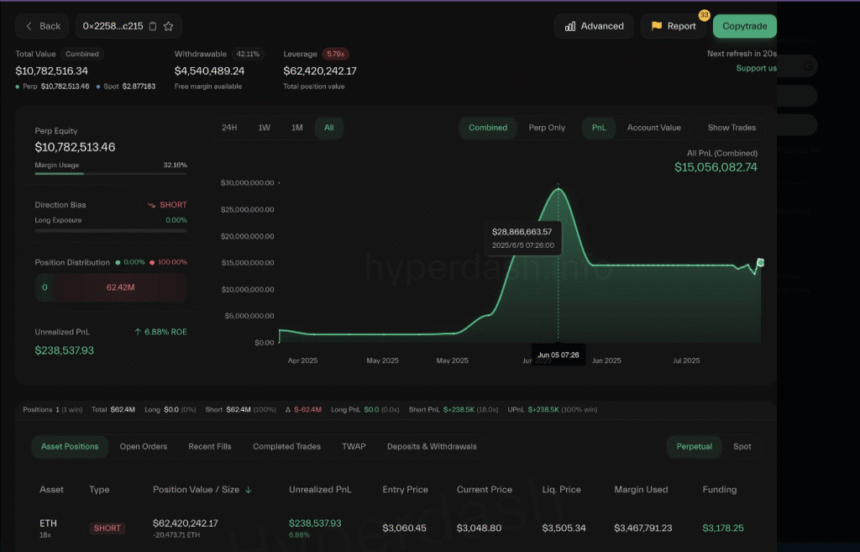
Task: Open the Open Orders tab
Action: [143, 446]
